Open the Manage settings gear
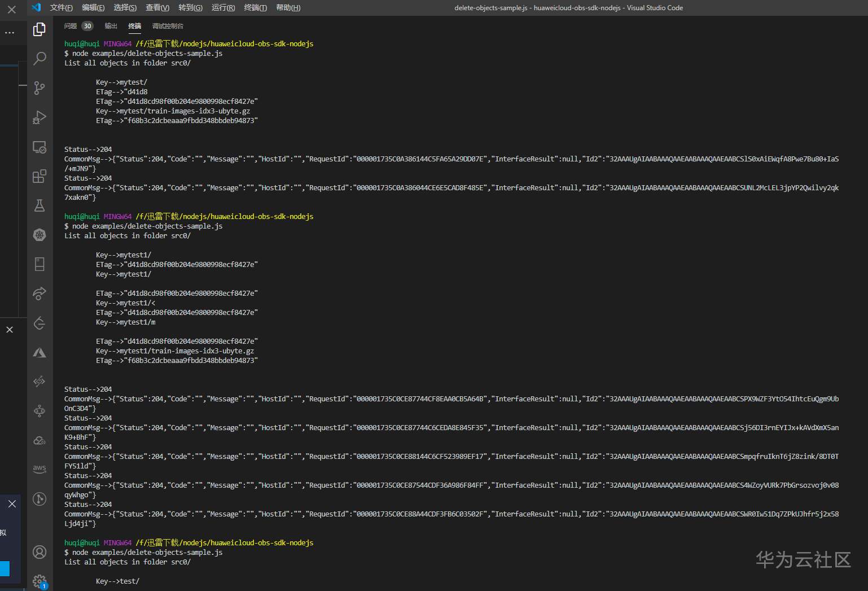The width and height of the screenshot is (868, 591). point(40,581)
